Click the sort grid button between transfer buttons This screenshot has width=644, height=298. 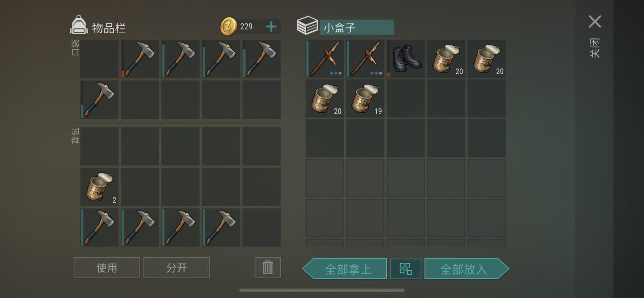406,268
